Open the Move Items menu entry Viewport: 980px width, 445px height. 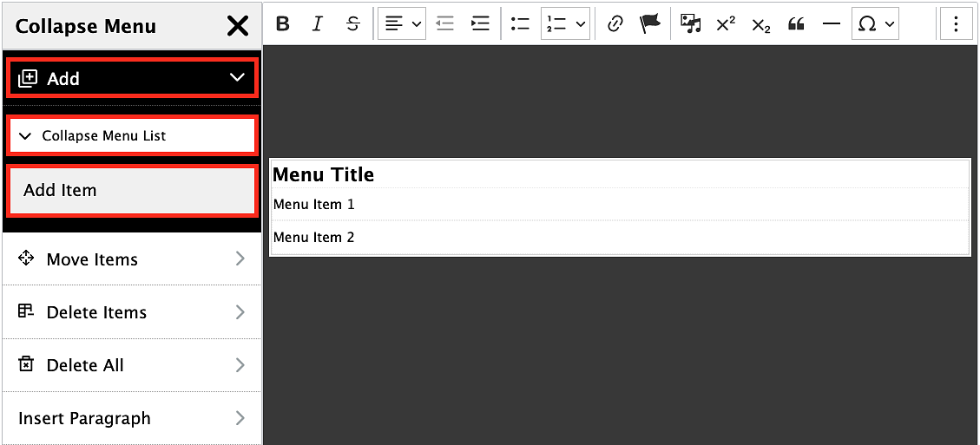(132, 258)
